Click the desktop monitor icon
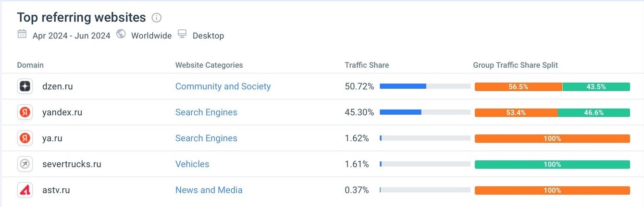This screenshot has height=207, width=644. click(182, 34)
